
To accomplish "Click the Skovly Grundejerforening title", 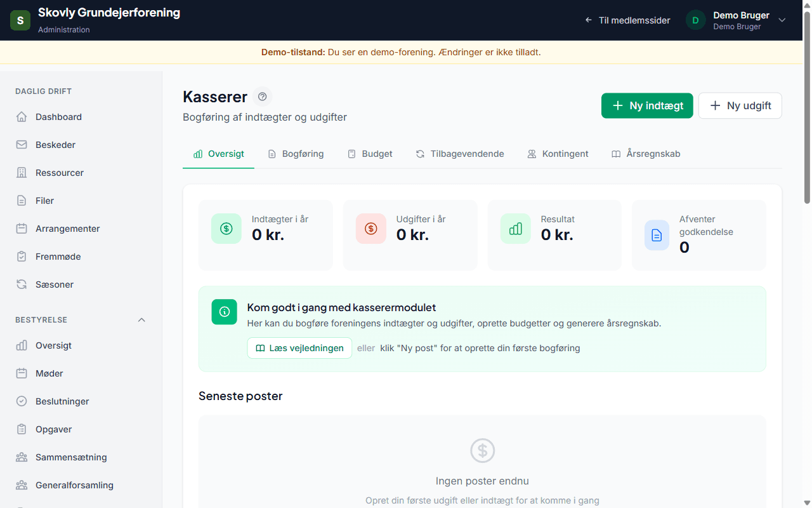I will [109, 13].
